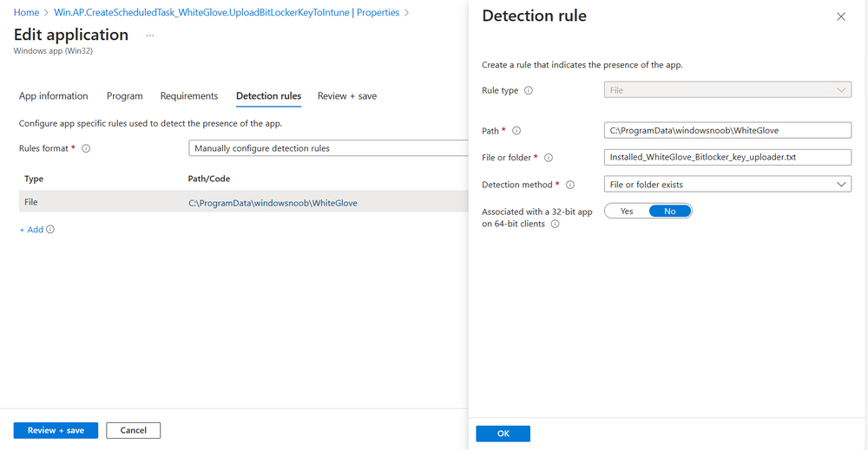Cancel editing the application
Viewport: 868px width, 450px height.
click(x=134, y=430)
